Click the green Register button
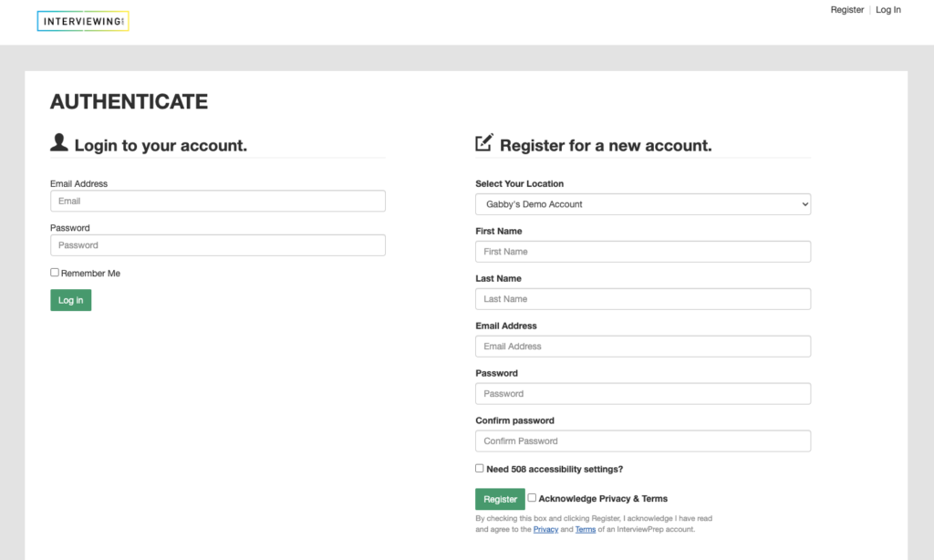 click(500, 499)
